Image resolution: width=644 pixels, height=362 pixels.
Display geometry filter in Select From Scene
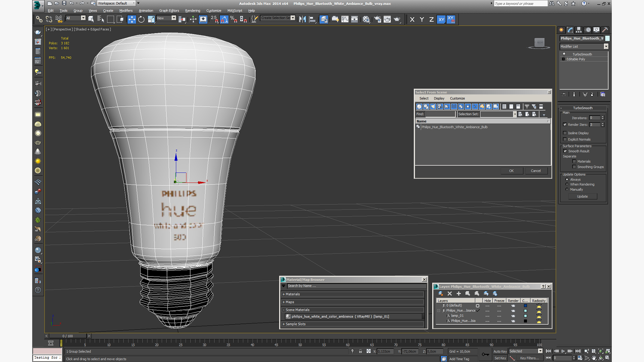(419, 107)
